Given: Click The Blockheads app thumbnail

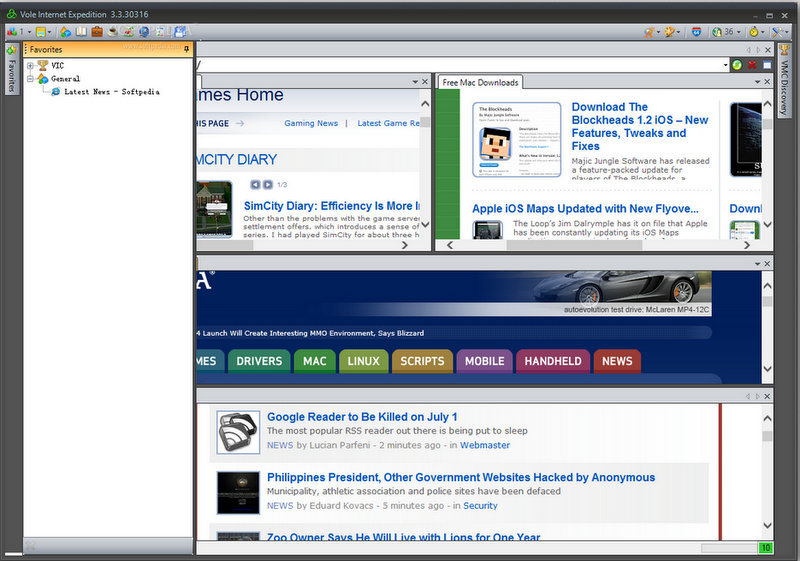Looking at the screenshot, I should 517,139.
